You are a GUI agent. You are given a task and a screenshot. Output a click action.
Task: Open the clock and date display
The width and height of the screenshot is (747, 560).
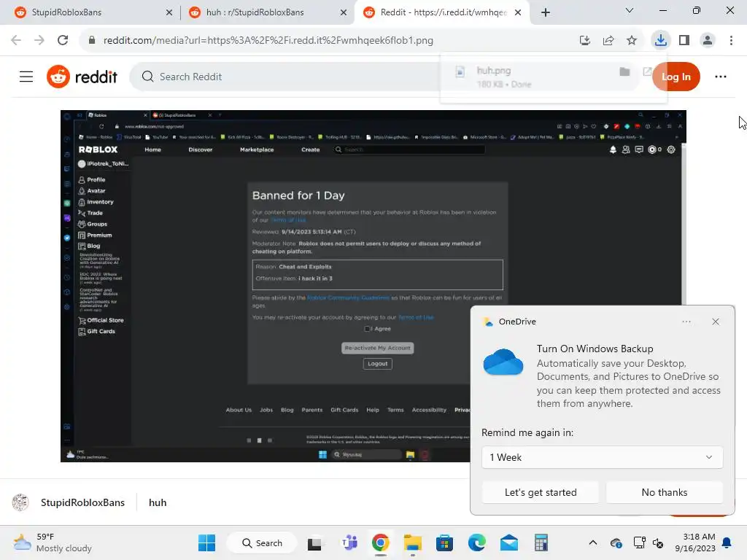click(x=695, y=542)
